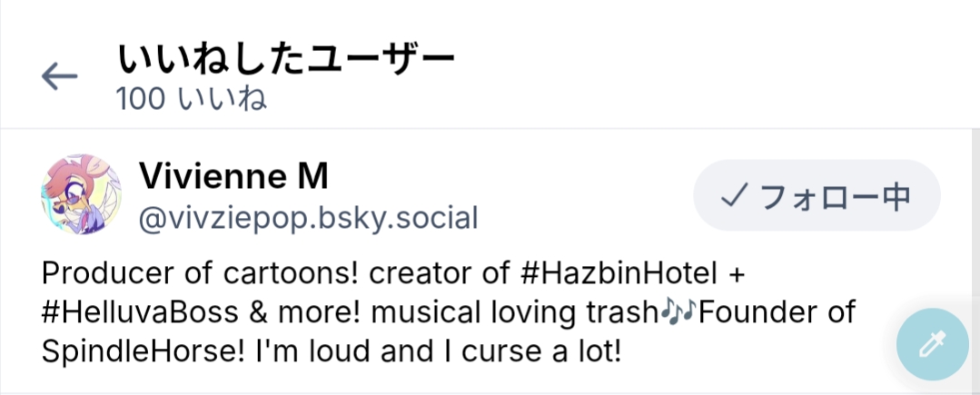Go back using the left arrow

[x=60, y=77]
